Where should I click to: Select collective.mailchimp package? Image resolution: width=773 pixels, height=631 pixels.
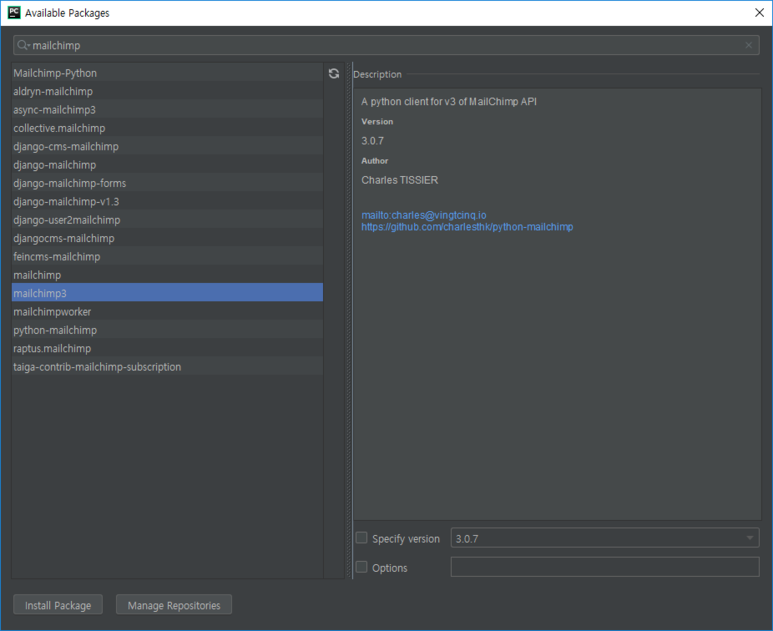[167, 128]
